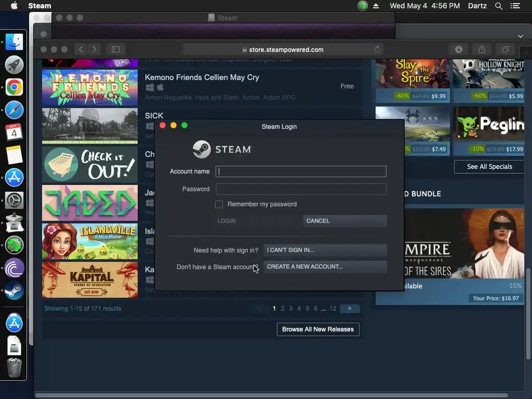Open the Steam menu in menu bar

pyautogui.click(x=39, y=6)
